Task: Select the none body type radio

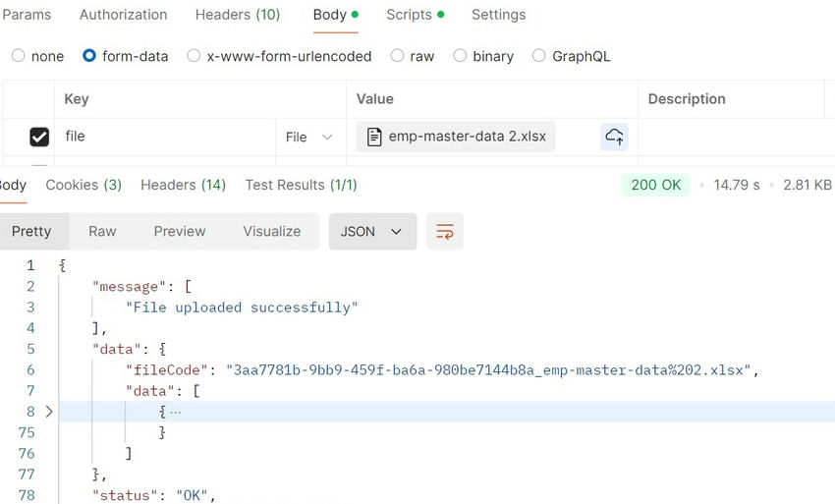Action: tap(18, 55)
